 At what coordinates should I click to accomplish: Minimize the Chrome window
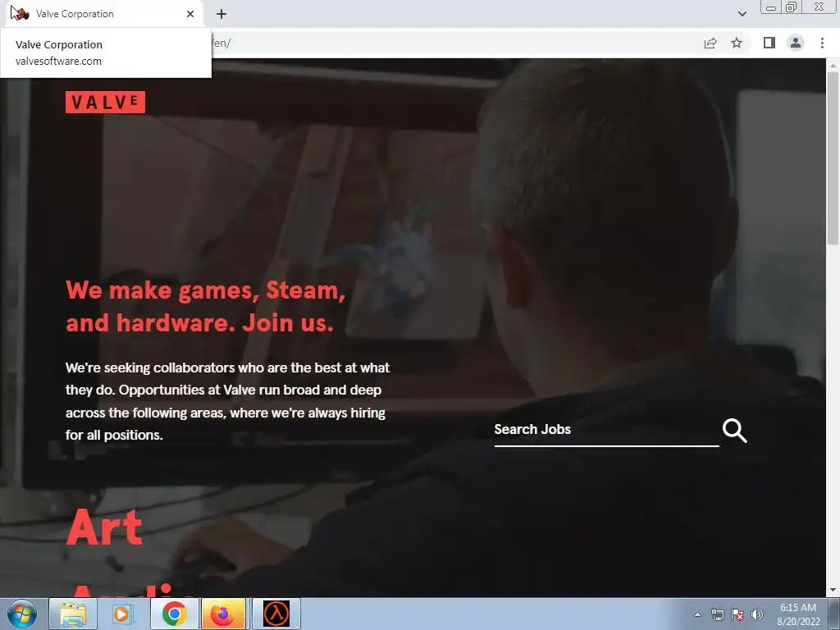(x=771, y=7)
